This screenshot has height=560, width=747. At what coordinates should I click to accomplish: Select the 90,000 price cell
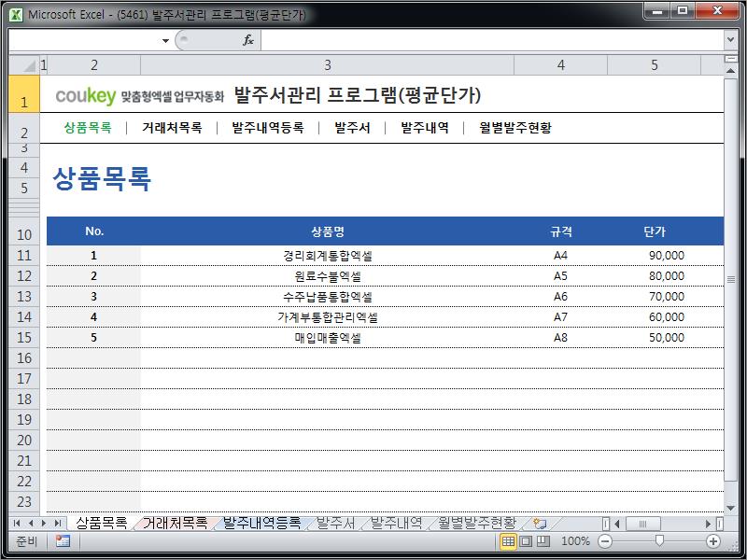coord(655,256)
